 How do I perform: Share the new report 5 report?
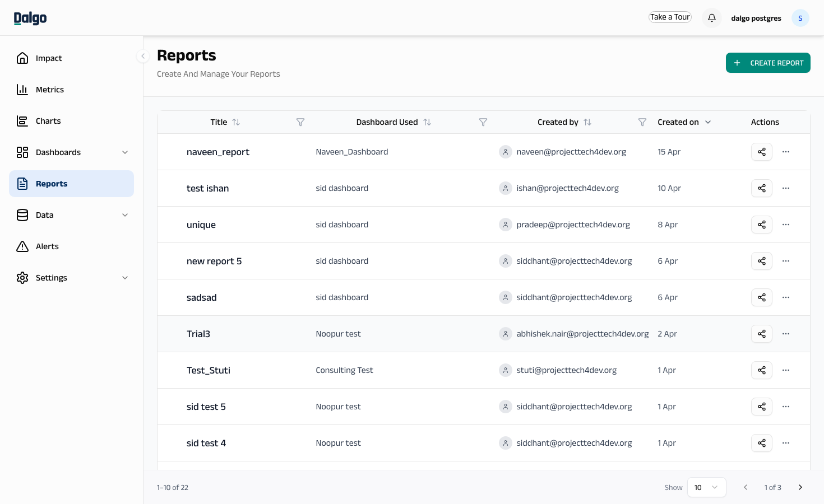click(x=762, y=261)
